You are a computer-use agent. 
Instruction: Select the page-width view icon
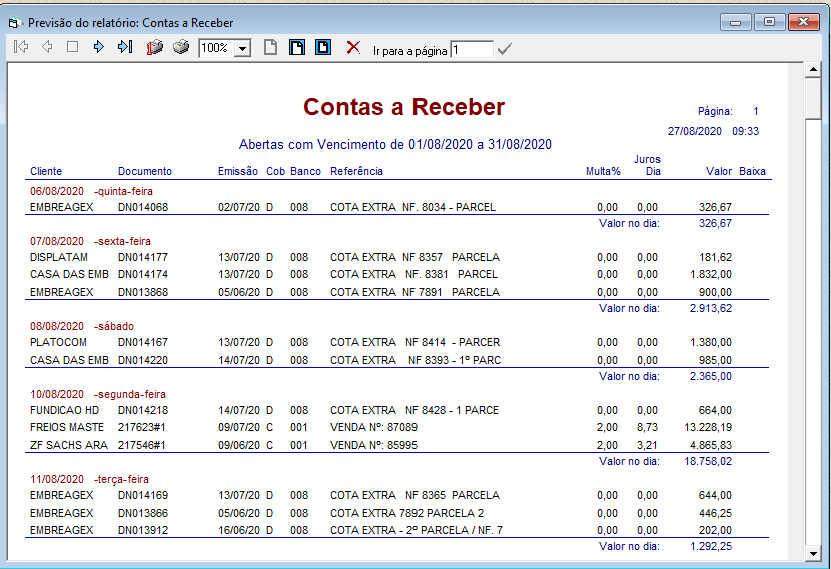(323, 47)
